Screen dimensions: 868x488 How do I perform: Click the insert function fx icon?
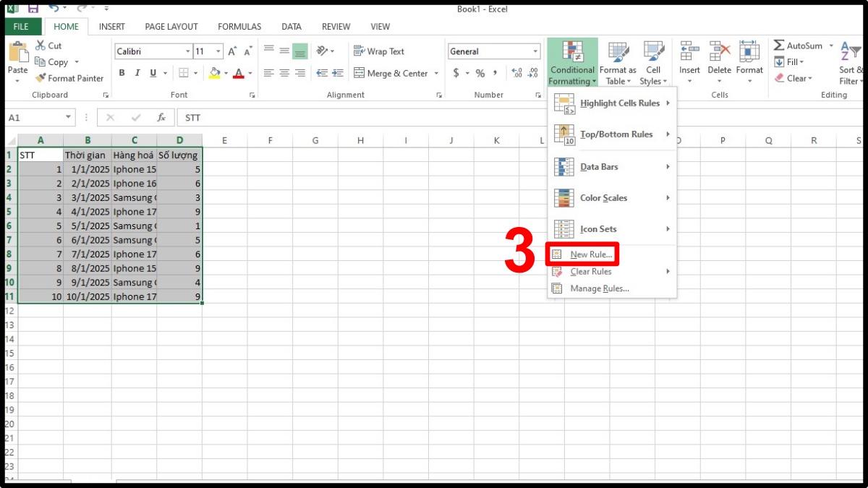[161, 117]
